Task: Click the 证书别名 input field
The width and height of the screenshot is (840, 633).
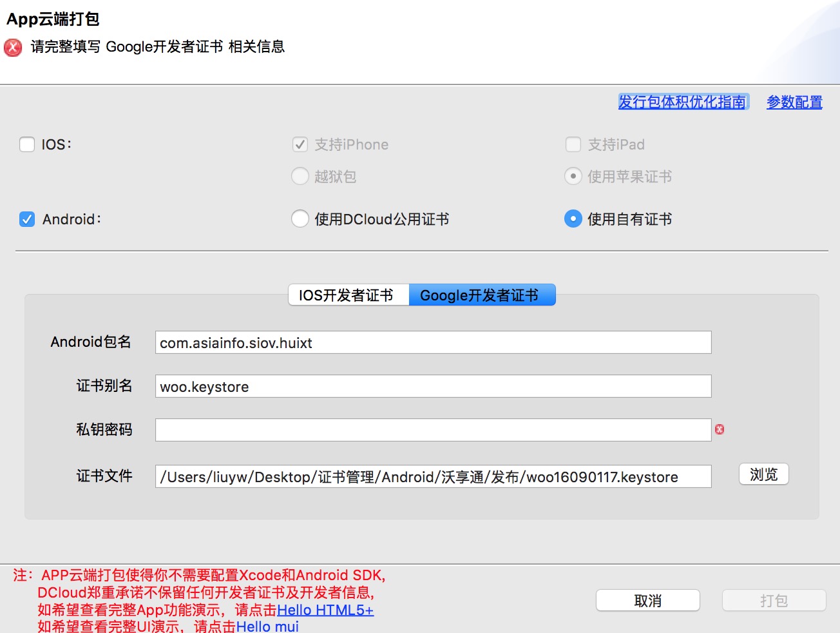Action: click(433, 386)
